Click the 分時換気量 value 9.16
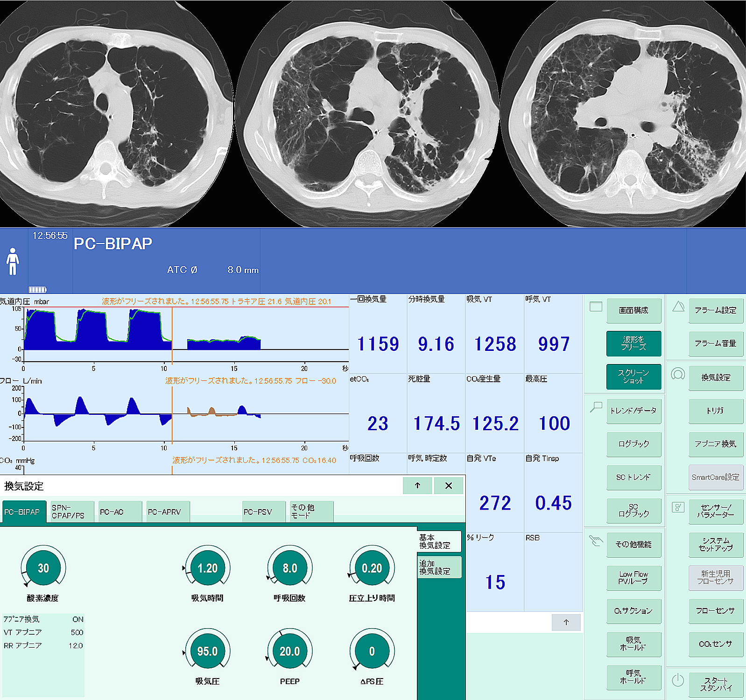 tap(436, 344)
